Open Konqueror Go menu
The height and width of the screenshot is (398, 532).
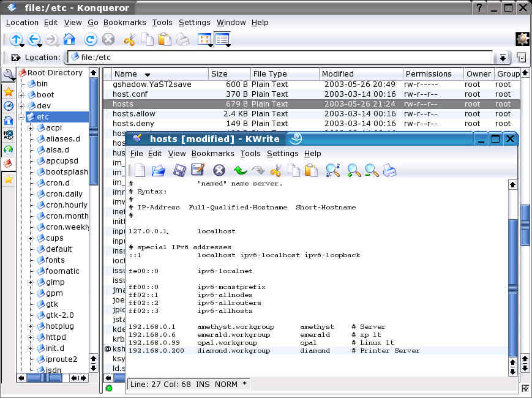[x=92, y=23]
